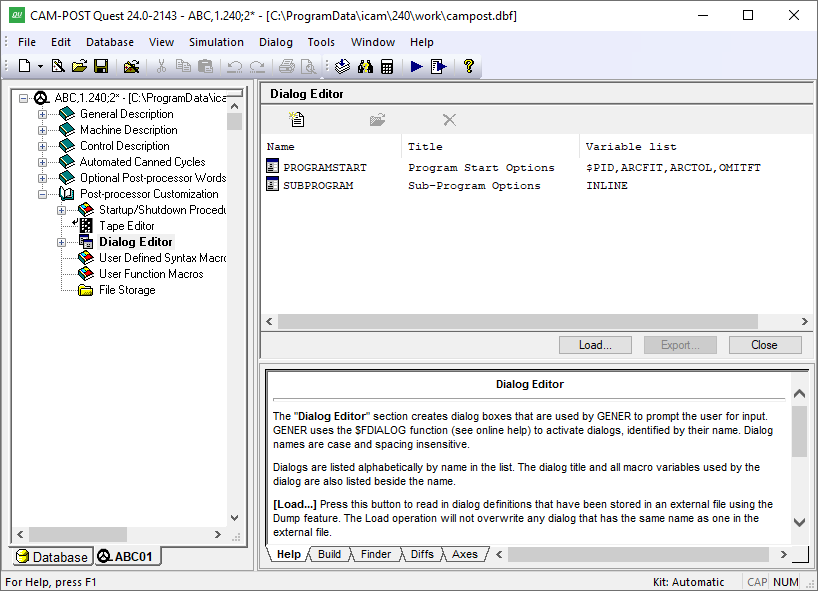
Task: Click the New dialog icon in Dialog Editor
Action: (x=297, y=119)
